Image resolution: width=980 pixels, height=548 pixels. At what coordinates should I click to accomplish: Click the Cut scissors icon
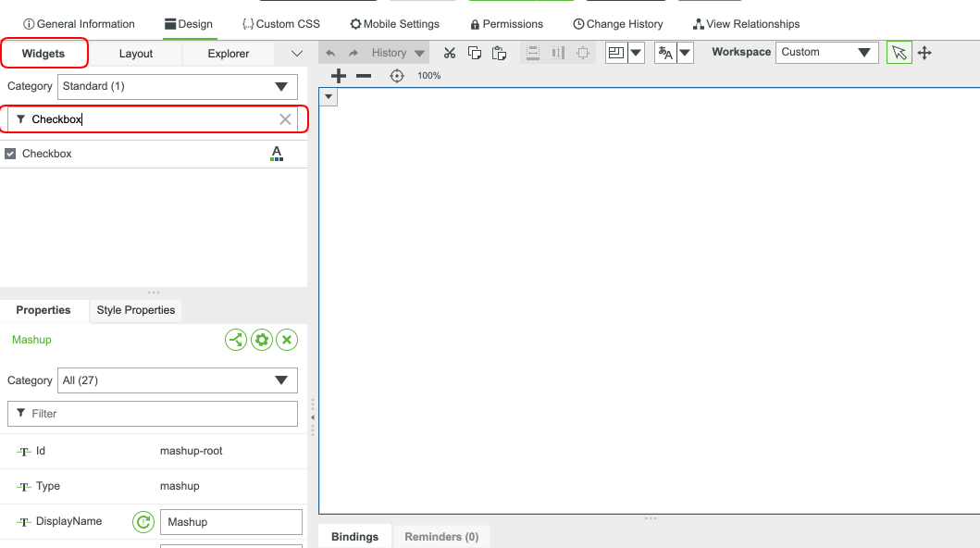click(x=450, y=53)
